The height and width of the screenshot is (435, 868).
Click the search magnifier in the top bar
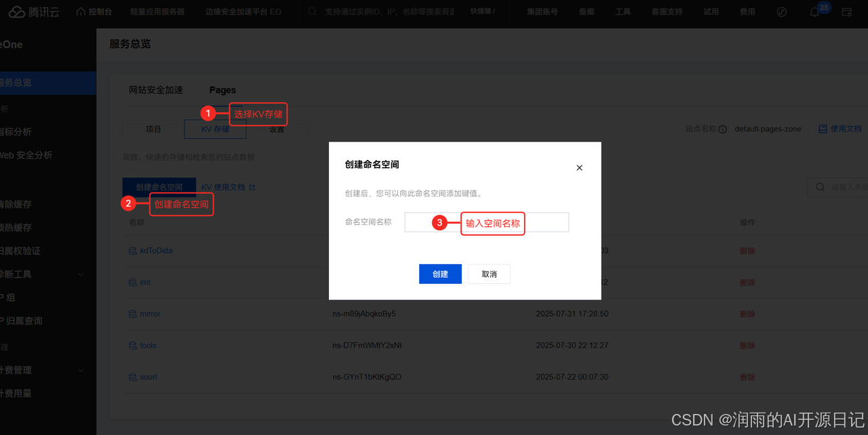pos(311,12)
